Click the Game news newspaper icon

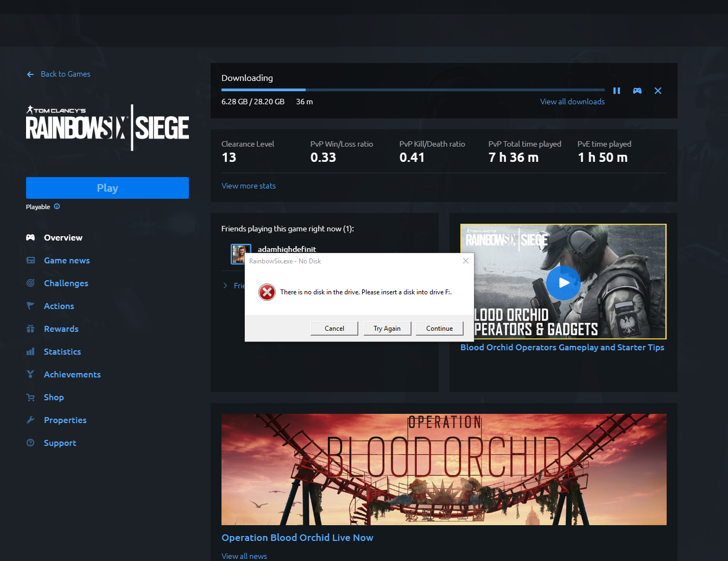[30, 260]
